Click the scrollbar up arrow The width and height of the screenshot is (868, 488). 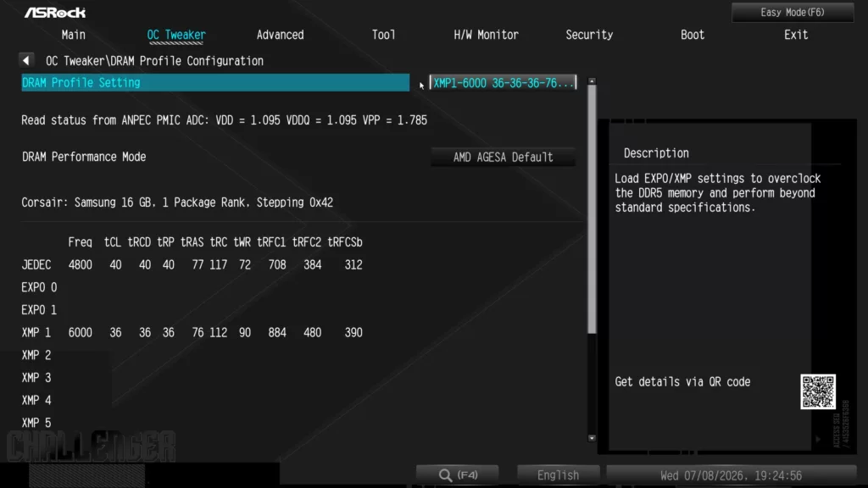(592, 81)
